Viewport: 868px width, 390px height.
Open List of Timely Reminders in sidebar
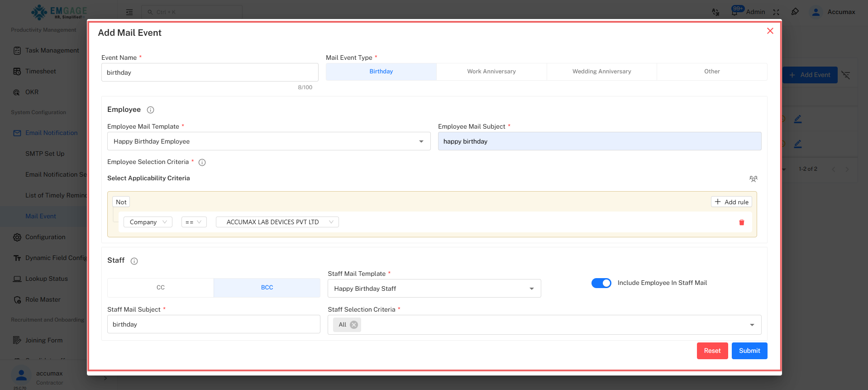pos(56,196)
